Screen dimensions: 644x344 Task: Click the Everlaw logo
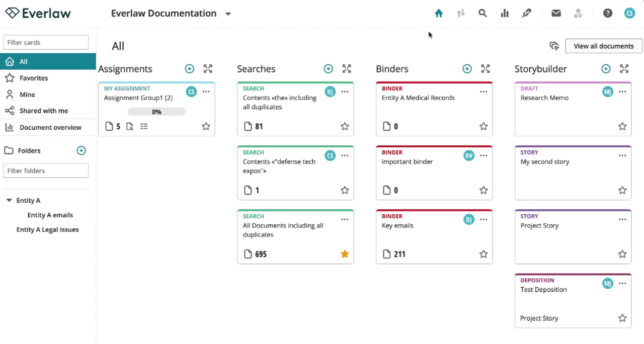(x=38, y=14)
